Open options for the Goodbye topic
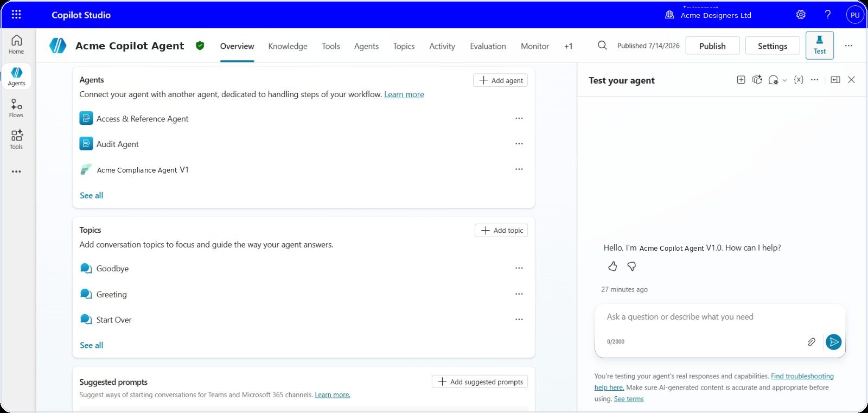 click(x=519, y=268)
